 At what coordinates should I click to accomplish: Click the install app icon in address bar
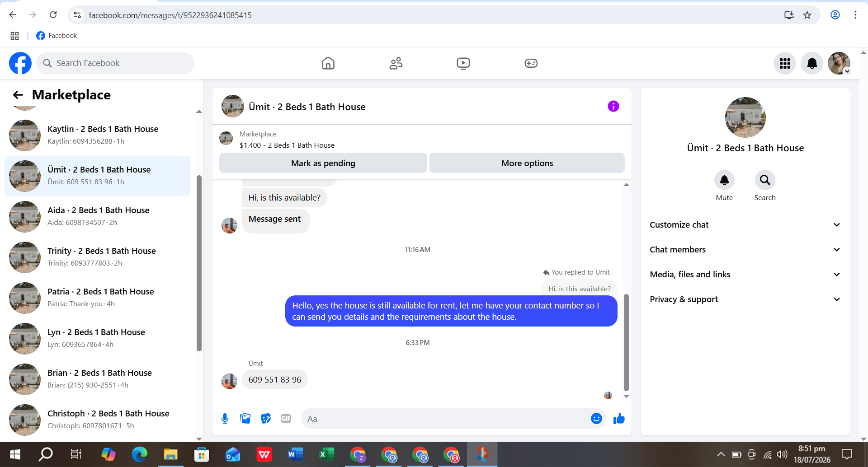tap(789, 15)
